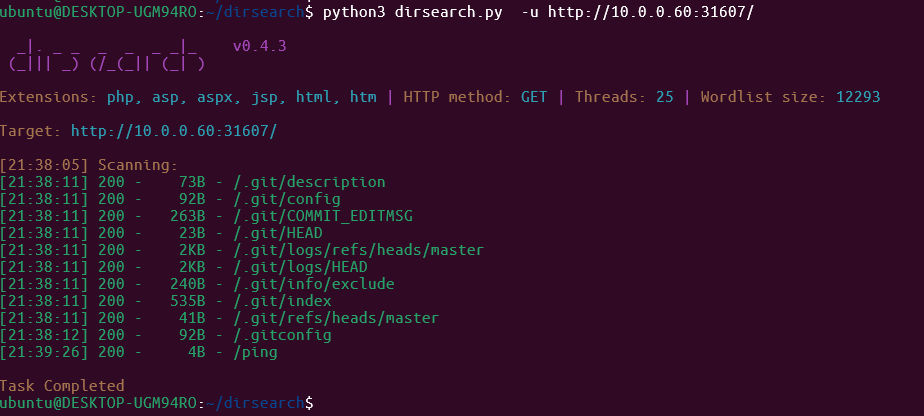The height and width of the screenshot is (416, 924).
Task: Click the /.git/refs/heads/master result path
Action: (x=336, y=319)
